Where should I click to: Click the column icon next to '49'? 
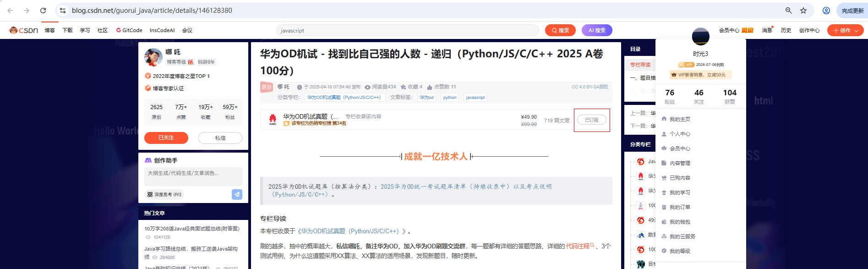(x=641, y=220)
